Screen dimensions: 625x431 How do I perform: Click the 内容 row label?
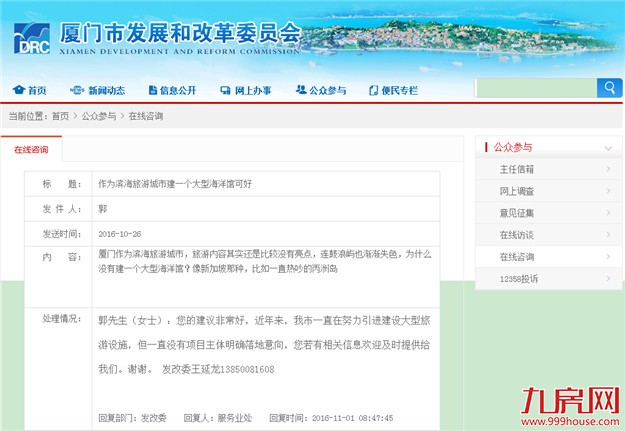coord(62,257)
